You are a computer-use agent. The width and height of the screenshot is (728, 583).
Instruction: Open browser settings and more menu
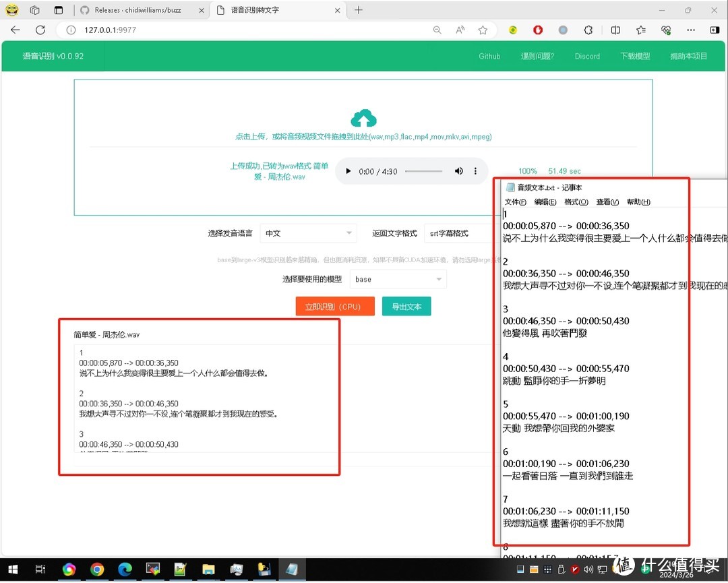tap(691, 30)
